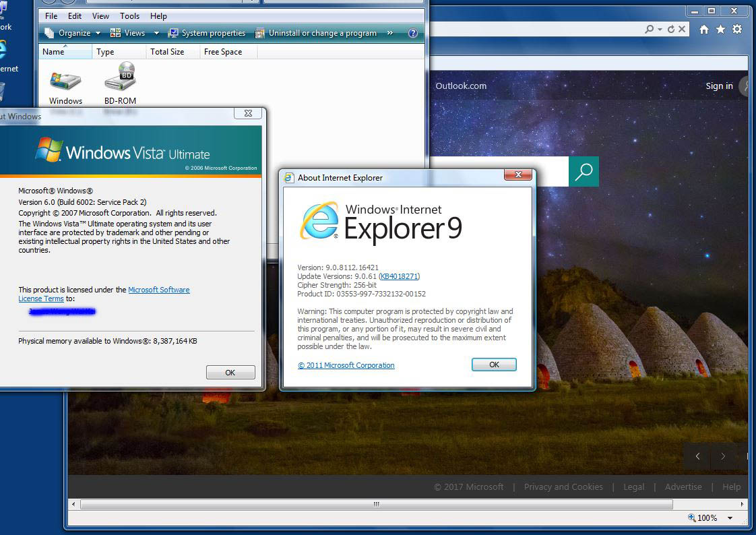Click the refresh icon in address bar
756x535 pixels.
click(x=670, y=30)
